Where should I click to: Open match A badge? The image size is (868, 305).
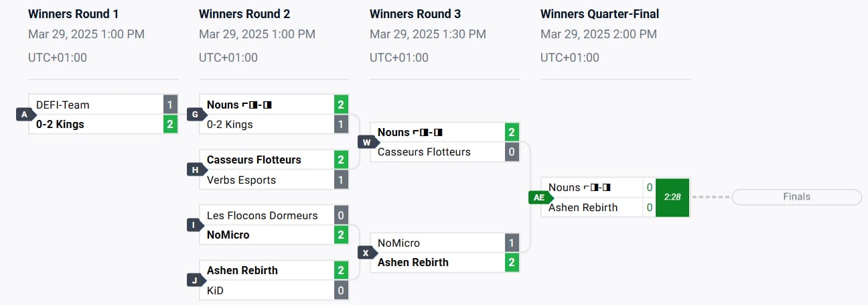point(25,115)
